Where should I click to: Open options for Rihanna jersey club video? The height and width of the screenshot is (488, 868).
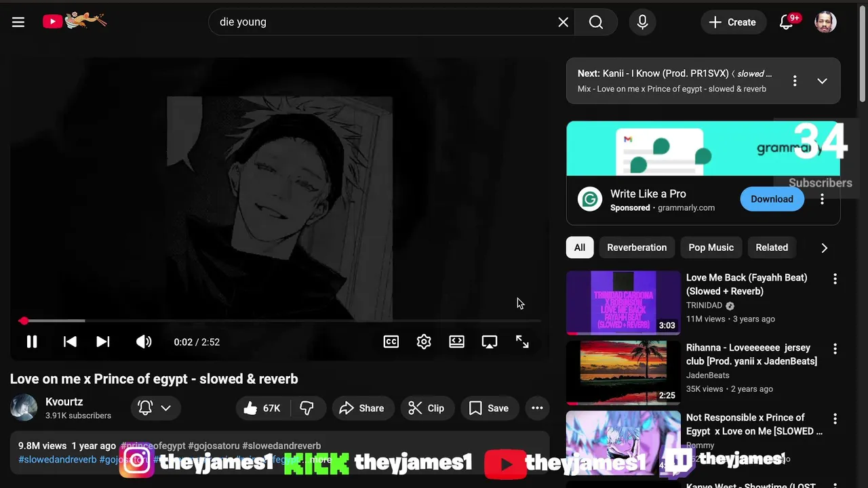(835, 349)
